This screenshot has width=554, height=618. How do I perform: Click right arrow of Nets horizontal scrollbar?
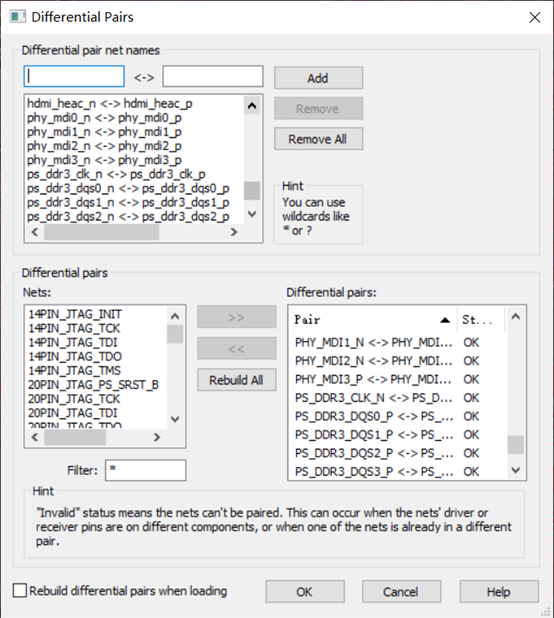pyautogui.click(x=157, y=437)
